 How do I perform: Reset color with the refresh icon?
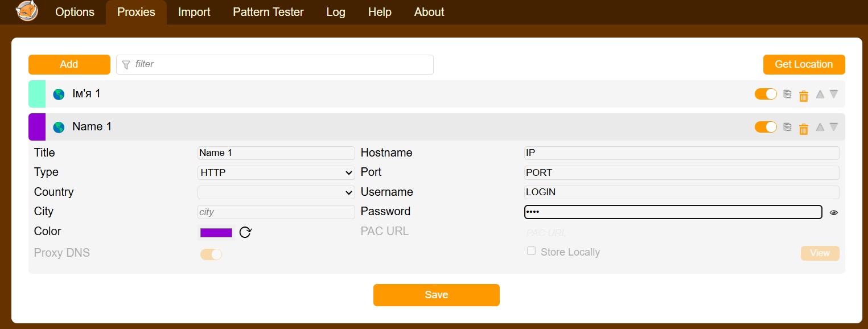[245, 232]
